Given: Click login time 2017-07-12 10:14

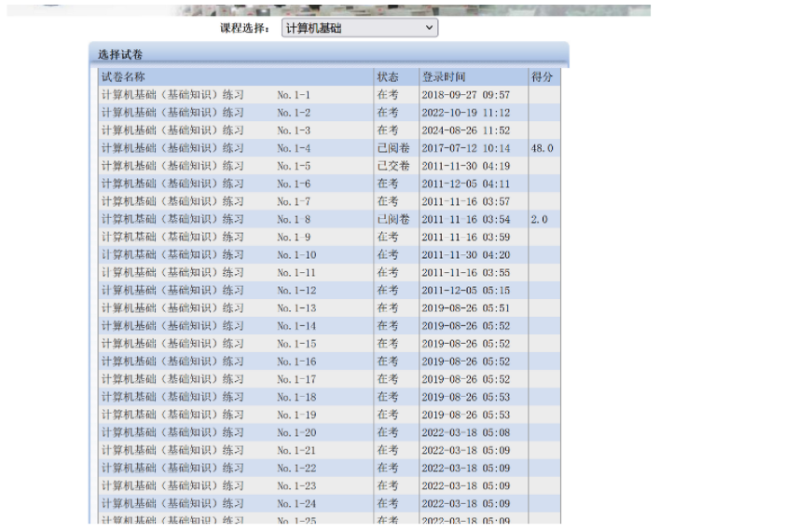Looking at the screenshot, I should click(x=466, y=148).
